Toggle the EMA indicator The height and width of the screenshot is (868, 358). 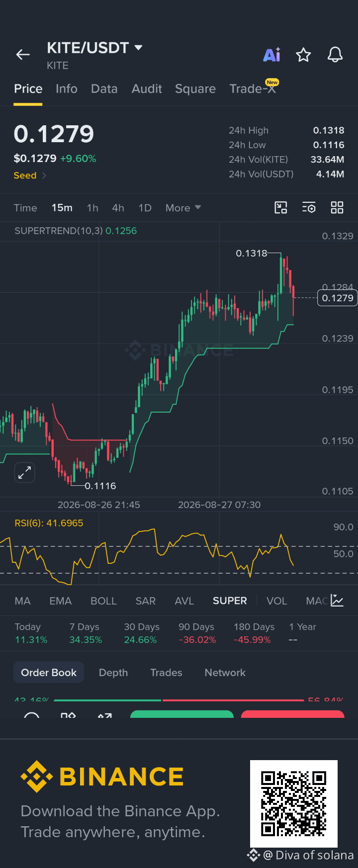point(61,601)
